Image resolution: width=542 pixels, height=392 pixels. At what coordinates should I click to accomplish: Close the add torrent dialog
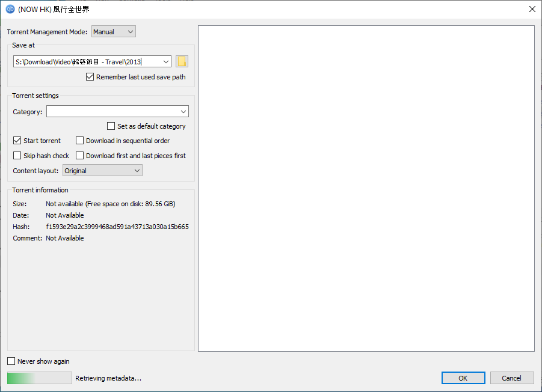(532, 9)
